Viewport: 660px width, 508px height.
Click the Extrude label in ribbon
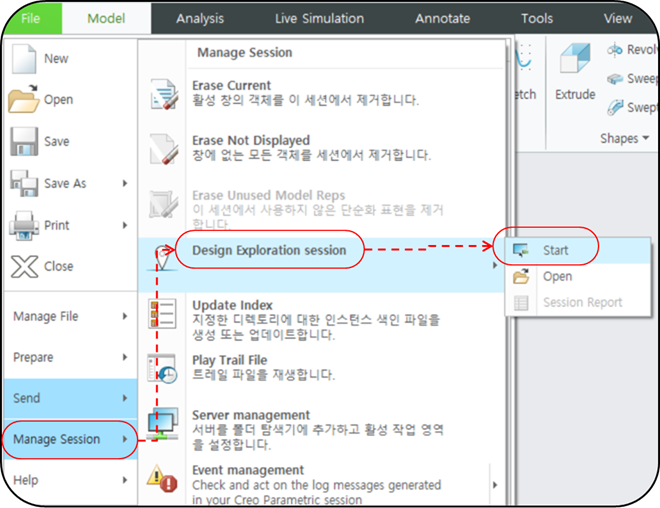(x=575, y=94)
